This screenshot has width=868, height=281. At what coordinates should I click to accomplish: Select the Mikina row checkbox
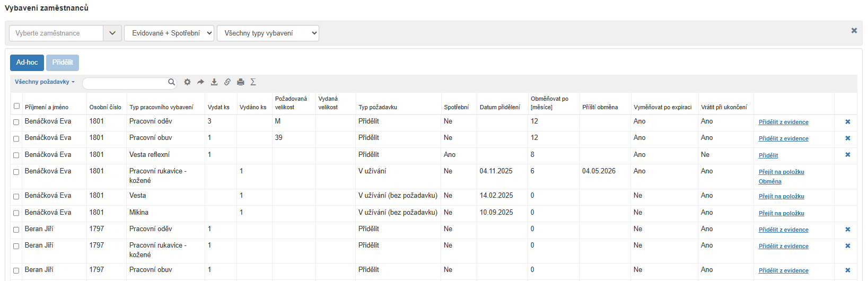point(16,213)
